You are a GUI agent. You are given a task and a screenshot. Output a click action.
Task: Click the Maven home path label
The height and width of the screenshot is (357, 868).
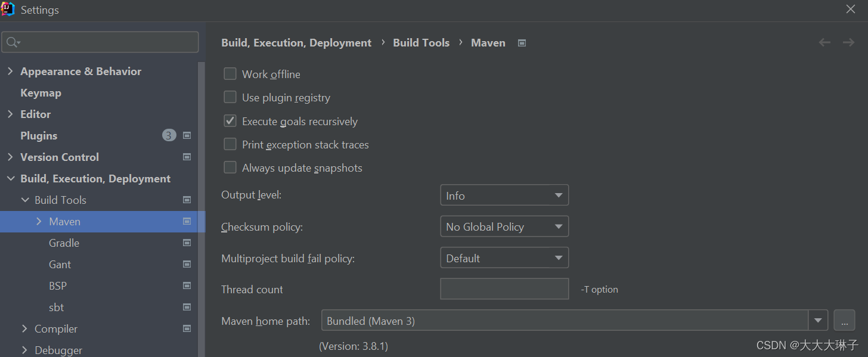point(266,321)
